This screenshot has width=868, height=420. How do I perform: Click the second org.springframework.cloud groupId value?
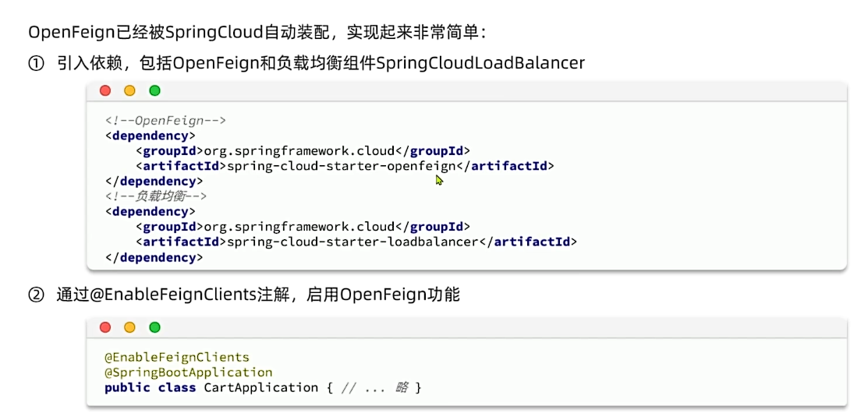(299, 227)
